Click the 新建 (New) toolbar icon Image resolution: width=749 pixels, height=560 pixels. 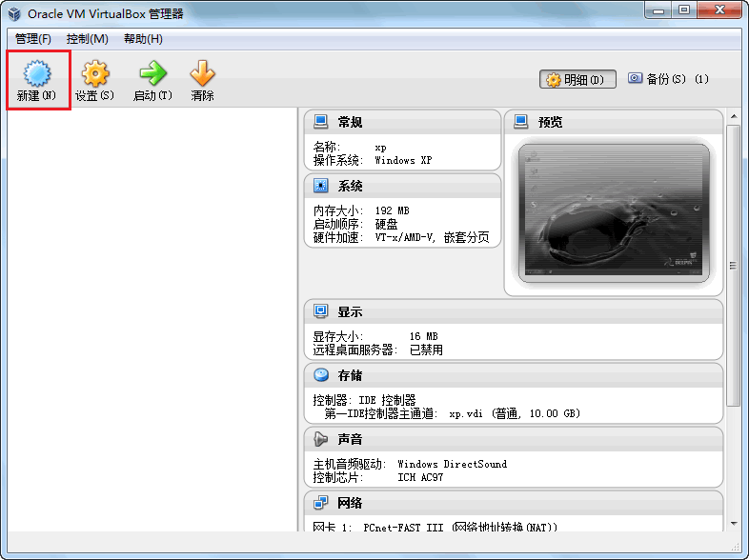[37, 74]
